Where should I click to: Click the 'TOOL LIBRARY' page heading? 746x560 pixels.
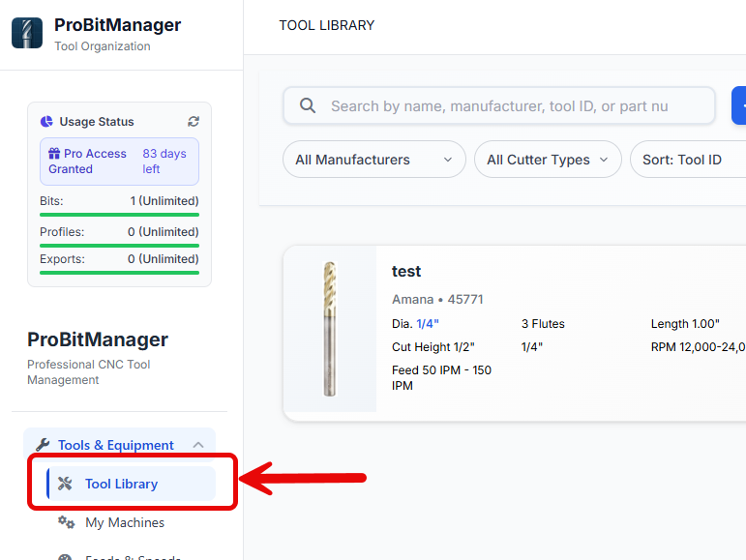point(326,25)
